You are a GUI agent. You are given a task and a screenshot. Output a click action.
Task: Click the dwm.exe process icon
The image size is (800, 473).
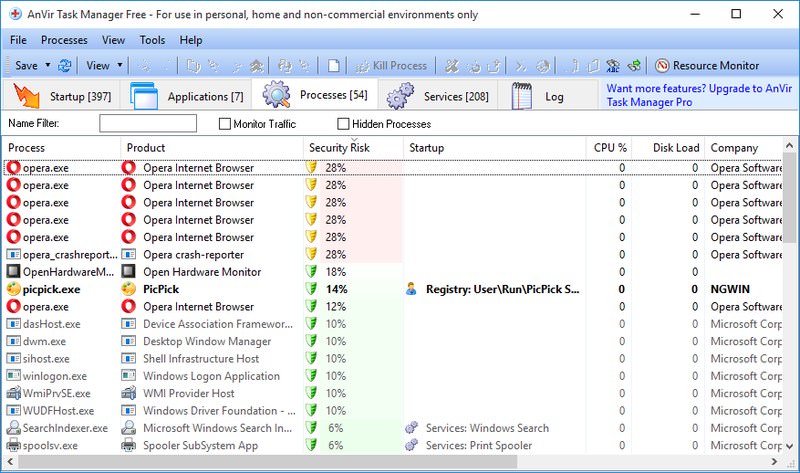point(14,341)
